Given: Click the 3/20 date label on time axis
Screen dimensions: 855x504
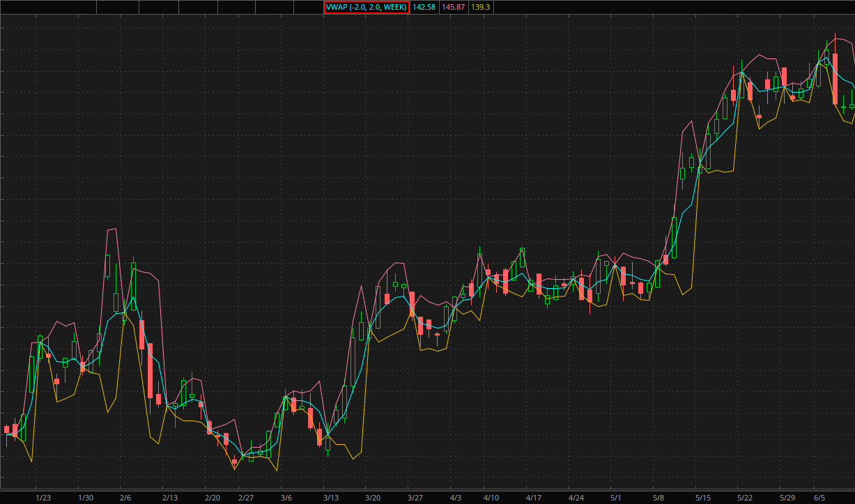Looking at the screenshot, I should [x=373, y=498].
